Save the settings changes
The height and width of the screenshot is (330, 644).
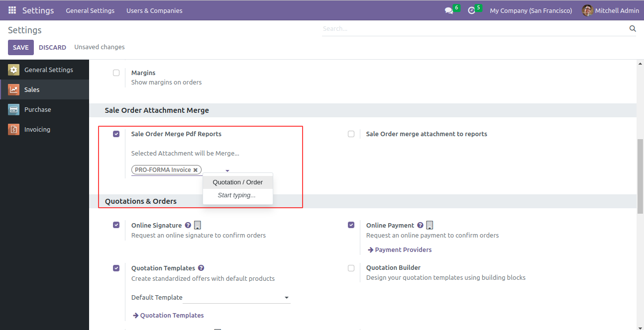tap(21, 47)
